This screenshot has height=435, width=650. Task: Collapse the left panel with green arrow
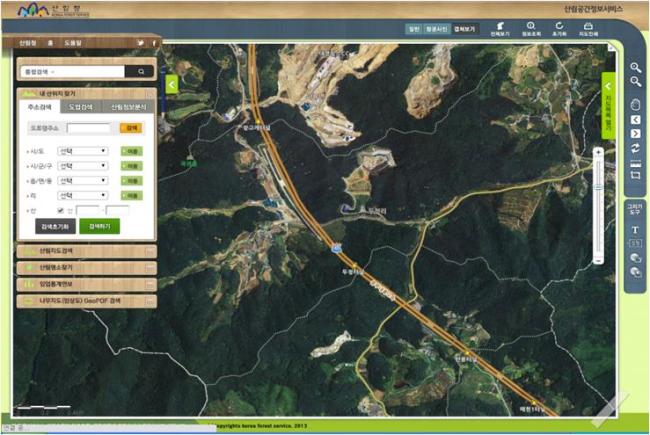pyautogui.click(x=172, y=85)
